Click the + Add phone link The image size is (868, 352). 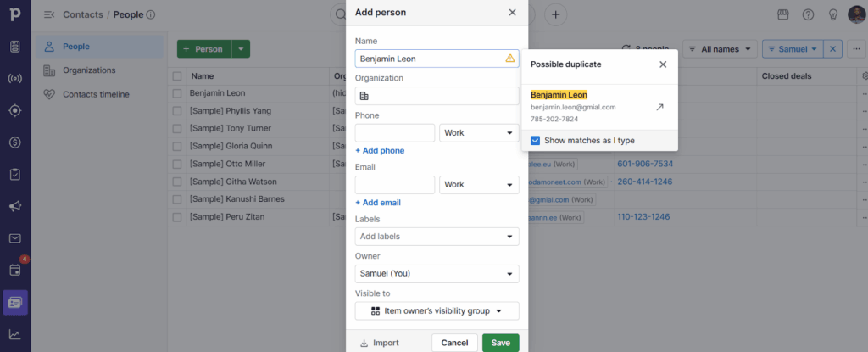tap(380, 151)
